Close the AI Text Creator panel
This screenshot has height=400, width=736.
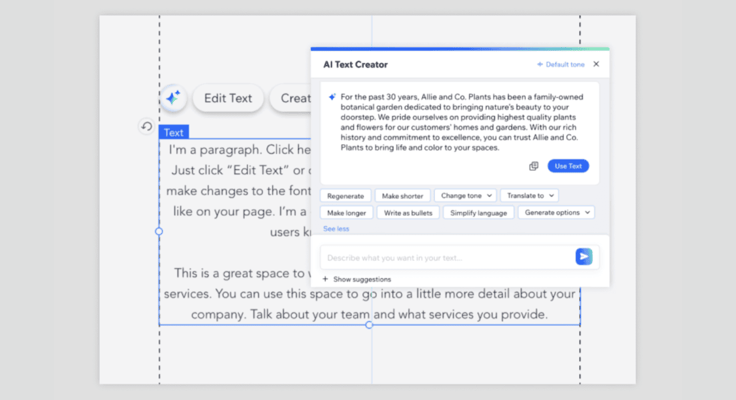(x=596, y=64)
